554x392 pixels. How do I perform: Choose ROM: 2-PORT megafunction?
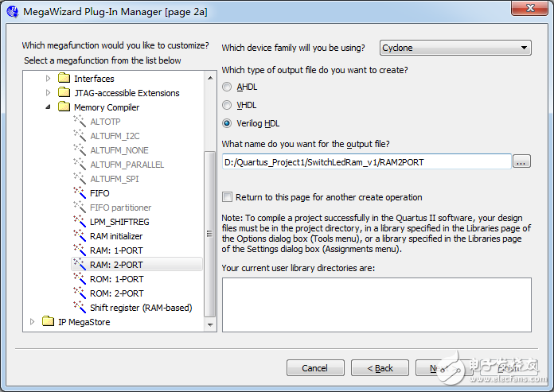click(116, 293)
